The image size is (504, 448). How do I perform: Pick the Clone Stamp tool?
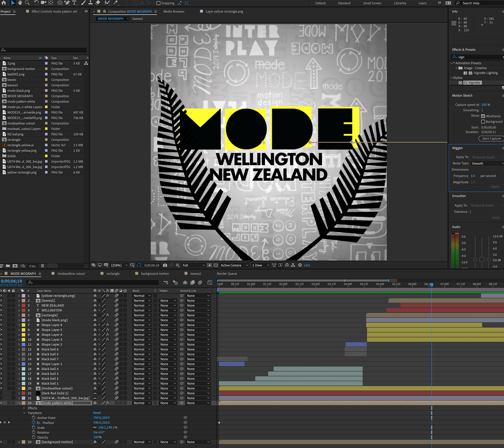click(x=90, y=3)
